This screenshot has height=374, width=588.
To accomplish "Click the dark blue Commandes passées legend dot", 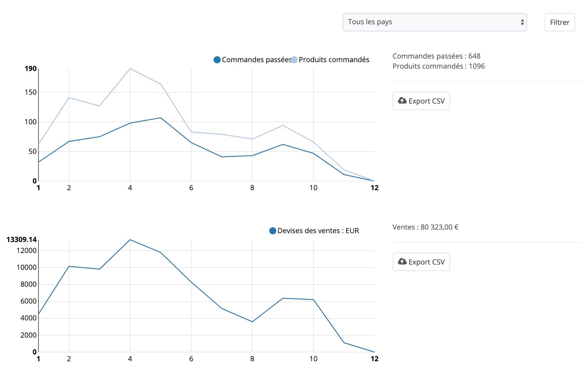I will pos(217,60).
